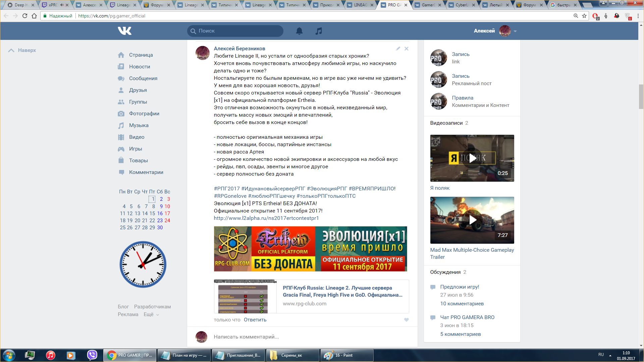644x362 pixels.
Task: Click RU language indicator in tray
Action: click(601, 355)
